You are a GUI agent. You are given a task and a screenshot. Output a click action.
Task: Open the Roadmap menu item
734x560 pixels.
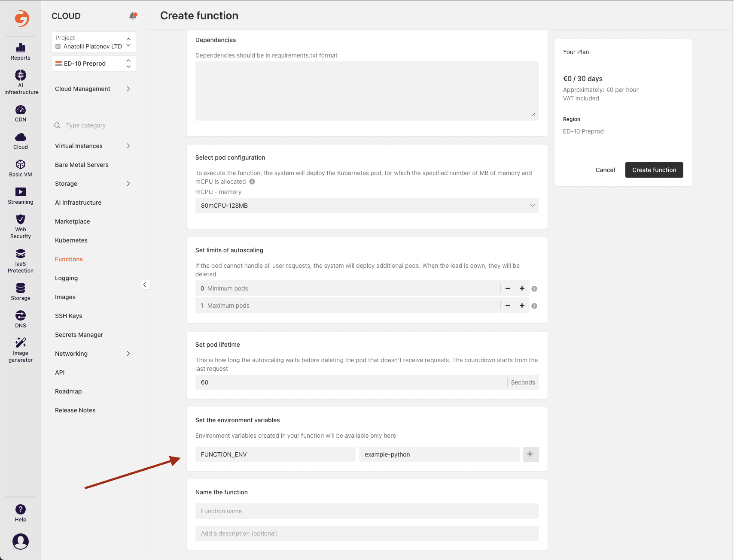click(x=68, y=391)
